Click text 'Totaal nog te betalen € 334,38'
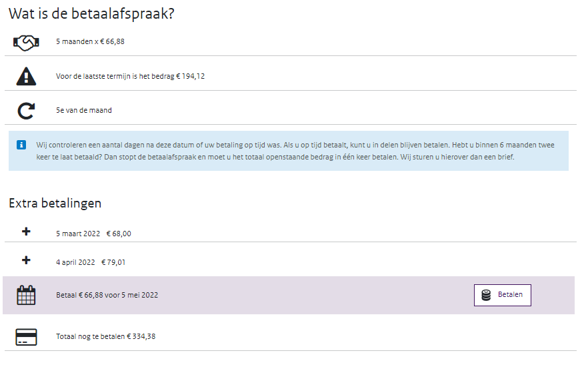This screenshot has height=371, width=588. [x=106, y=336]
